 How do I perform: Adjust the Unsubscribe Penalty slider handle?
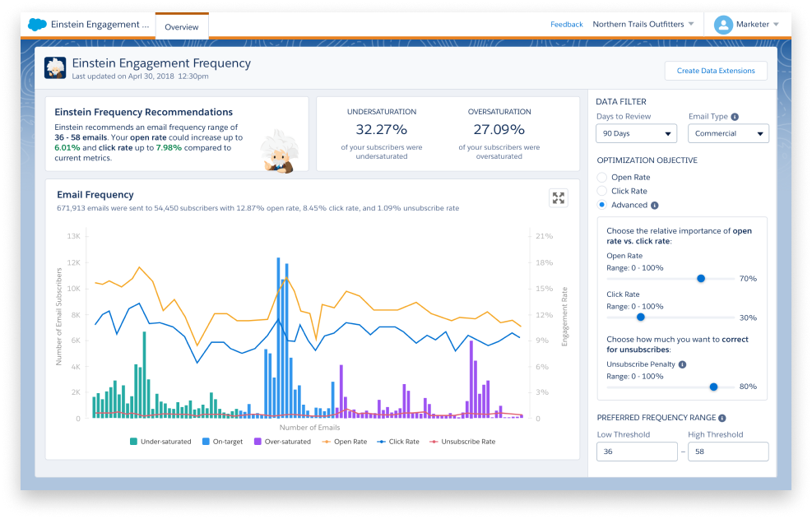point(713,387)
